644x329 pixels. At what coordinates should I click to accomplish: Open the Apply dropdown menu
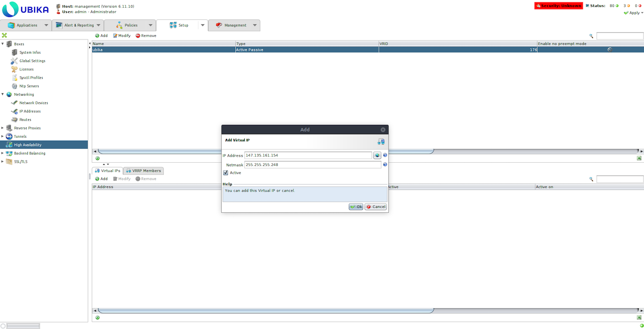tap(633, 13)
